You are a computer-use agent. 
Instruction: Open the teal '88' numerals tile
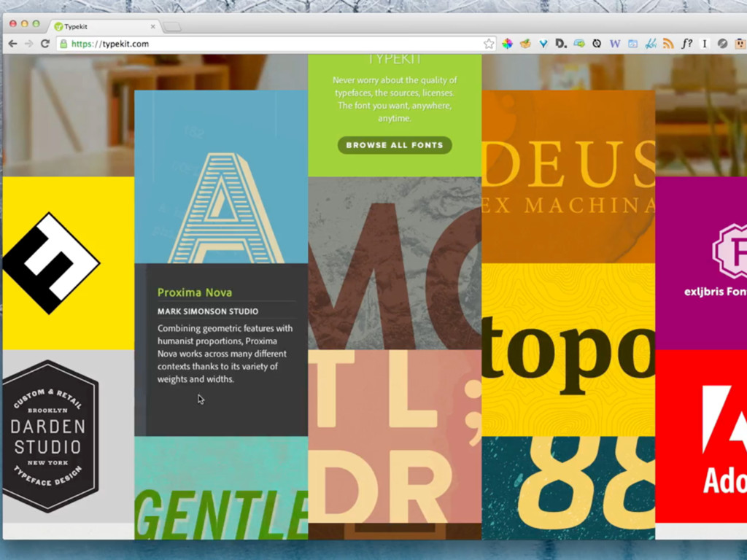tap(568, 488)
